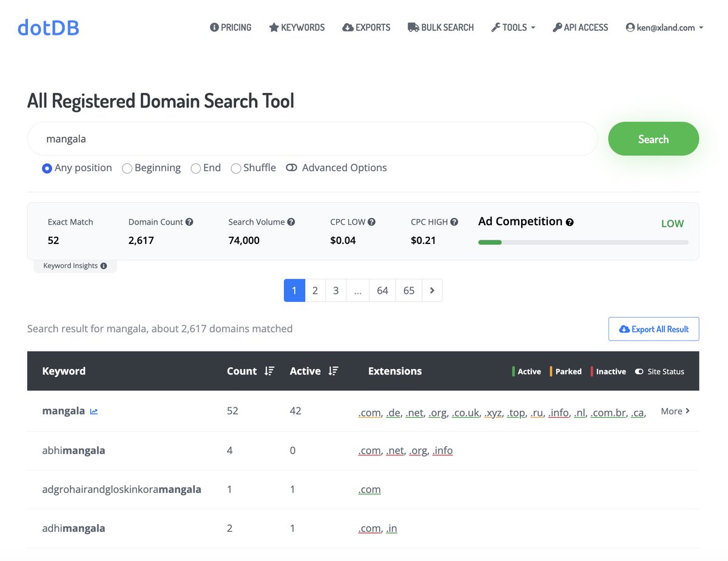The image size is (728, 561).
Task: Click the Parked status legend label
Action: pyautogui.click(x=568, y=372)
